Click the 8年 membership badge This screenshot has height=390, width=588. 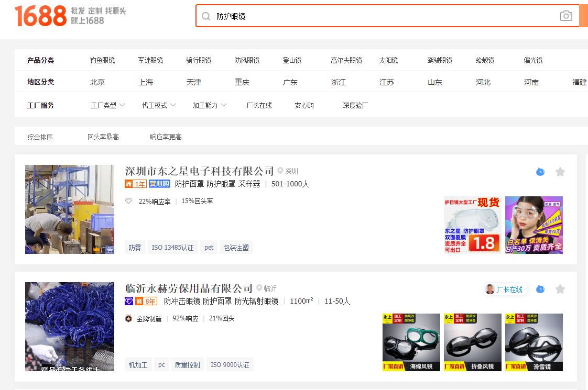146,301
